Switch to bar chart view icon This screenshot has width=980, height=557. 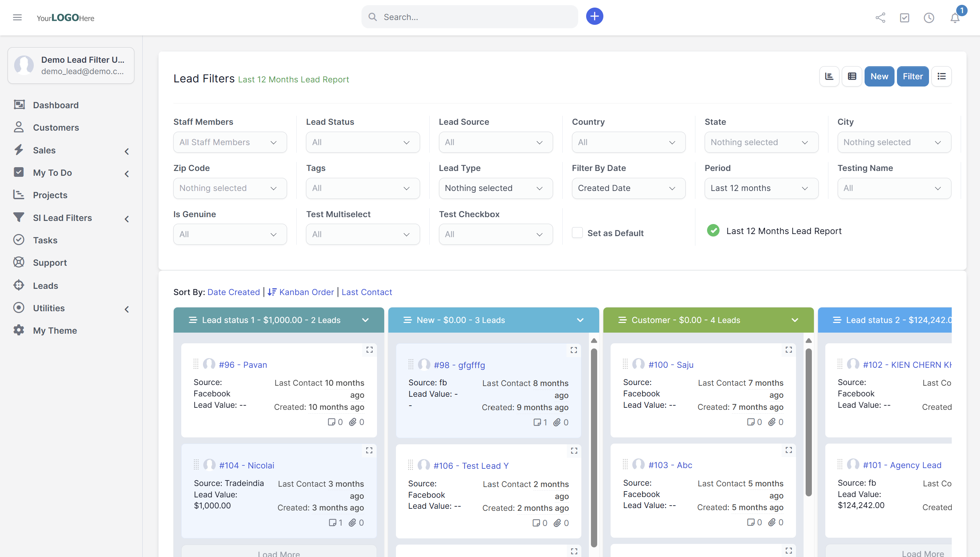pyautogui.click(x=829, y=76)
